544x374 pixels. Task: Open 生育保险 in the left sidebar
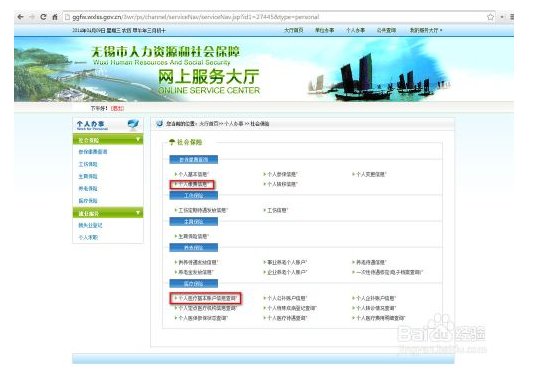click(x=88, y=176)
